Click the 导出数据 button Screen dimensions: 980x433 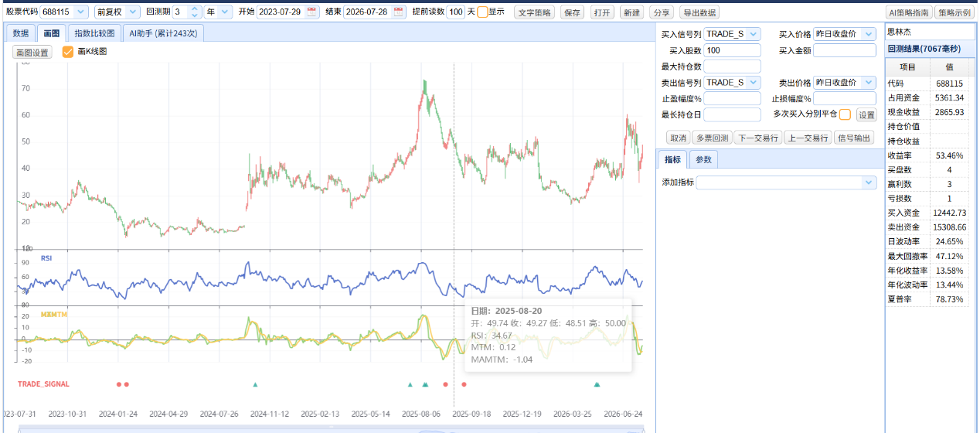699,12
